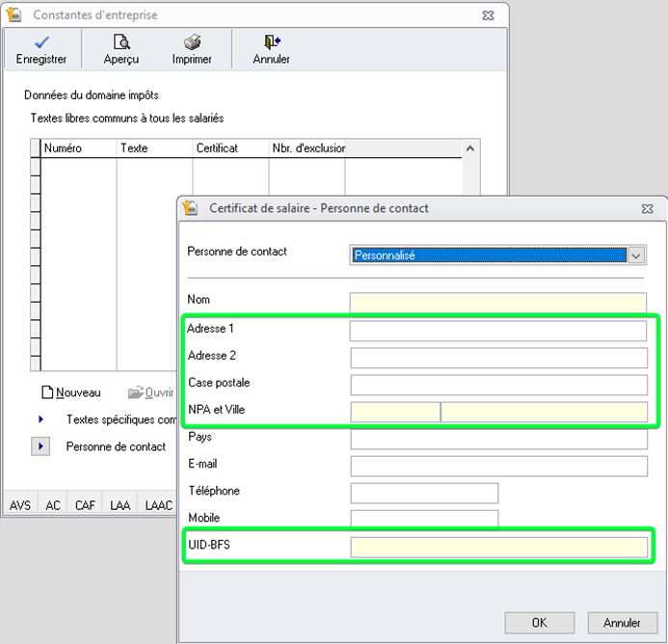Click the Imprimer printer icon

192,41
